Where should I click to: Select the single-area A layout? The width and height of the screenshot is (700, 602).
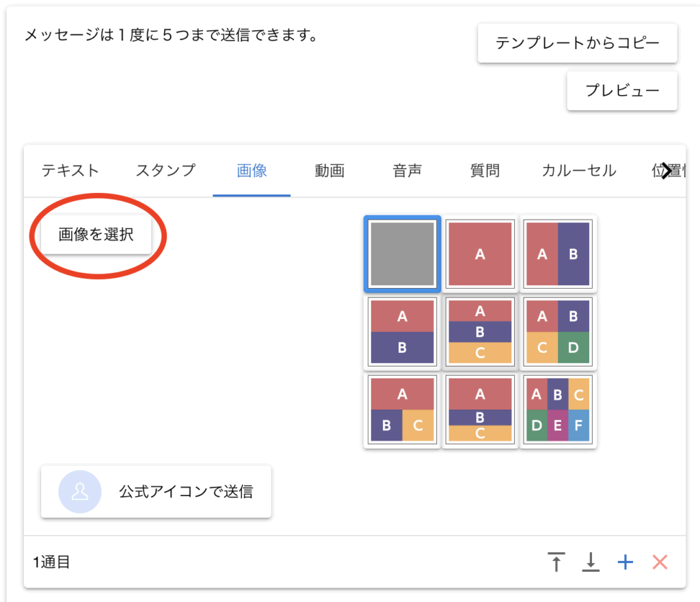[480, 254]
